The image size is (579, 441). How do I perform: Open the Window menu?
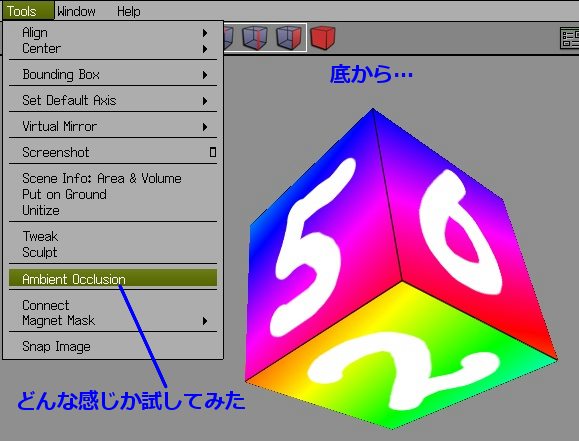point(76,11)
